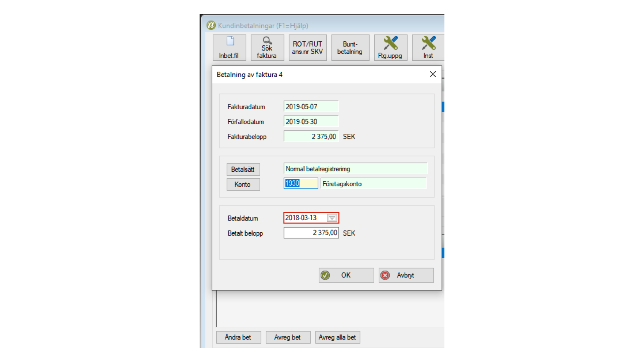Image resolution: width=644 pixels, height=362 pixels.
Task: Click the app logo in title bar
Action: (x=211, y=25)
